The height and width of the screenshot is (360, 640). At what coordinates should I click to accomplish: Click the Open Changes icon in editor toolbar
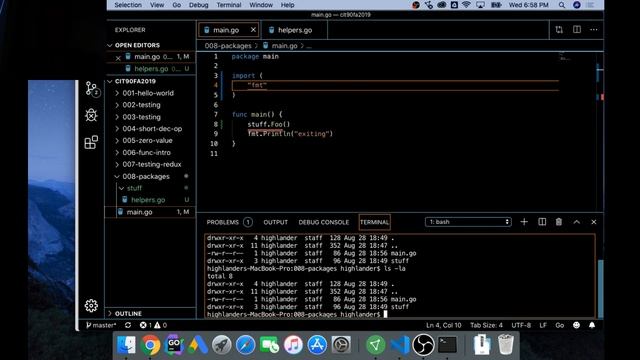tap(559, 29)
